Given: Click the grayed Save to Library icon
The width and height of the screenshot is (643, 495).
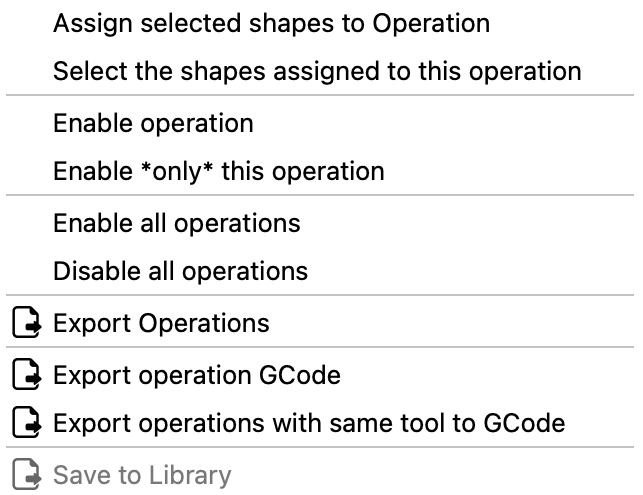Looking at the screenshot, I should coord(27,476).
